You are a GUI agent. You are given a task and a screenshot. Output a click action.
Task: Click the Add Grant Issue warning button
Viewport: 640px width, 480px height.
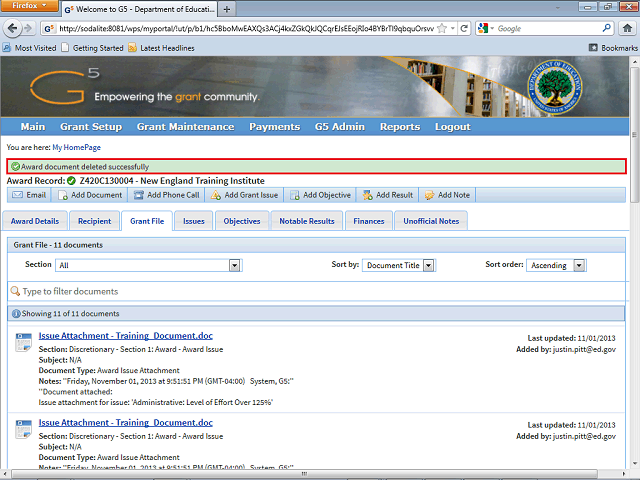pos(244,195)
